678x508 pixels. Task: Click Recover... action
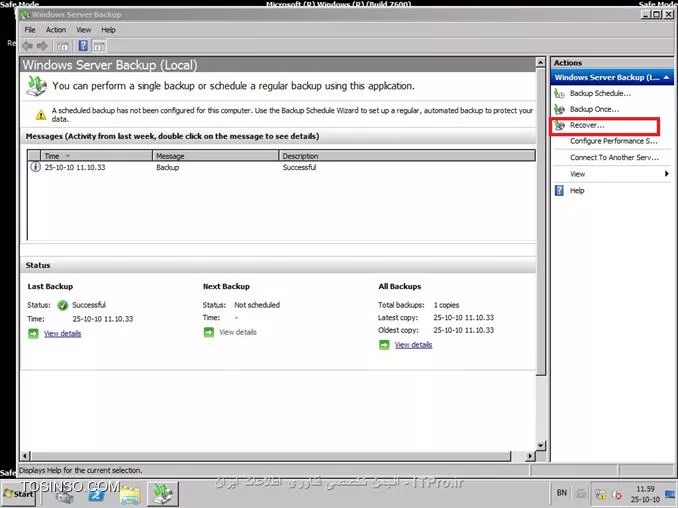click(587, 125)
